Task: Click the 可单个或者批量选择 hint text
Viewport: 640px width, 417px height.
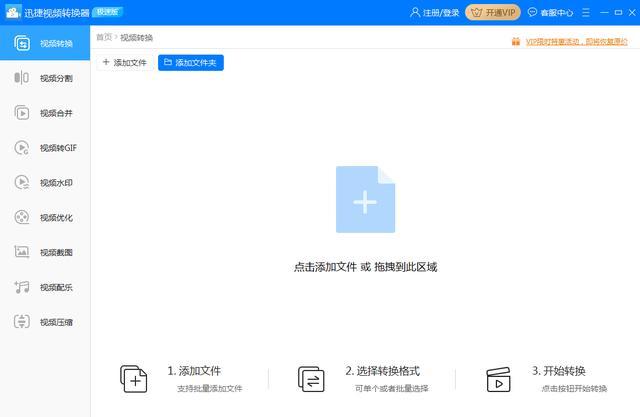Action: coord(392,388)
